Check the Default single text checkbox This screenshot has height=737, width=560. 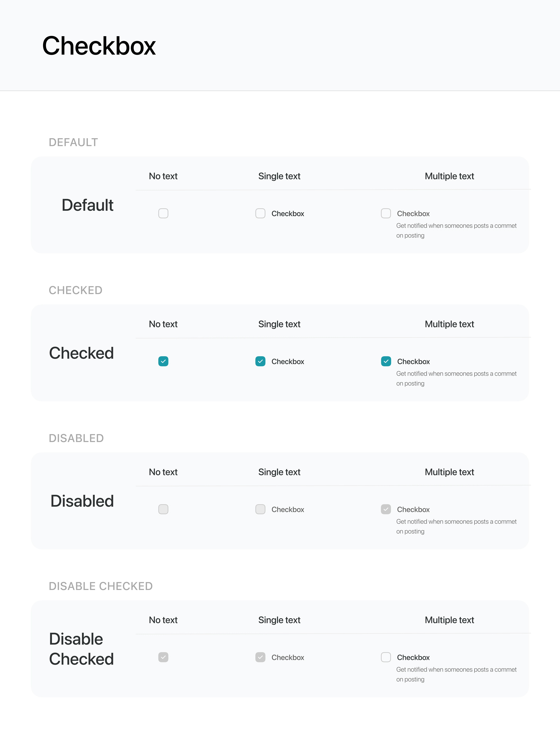pos(260,213)
